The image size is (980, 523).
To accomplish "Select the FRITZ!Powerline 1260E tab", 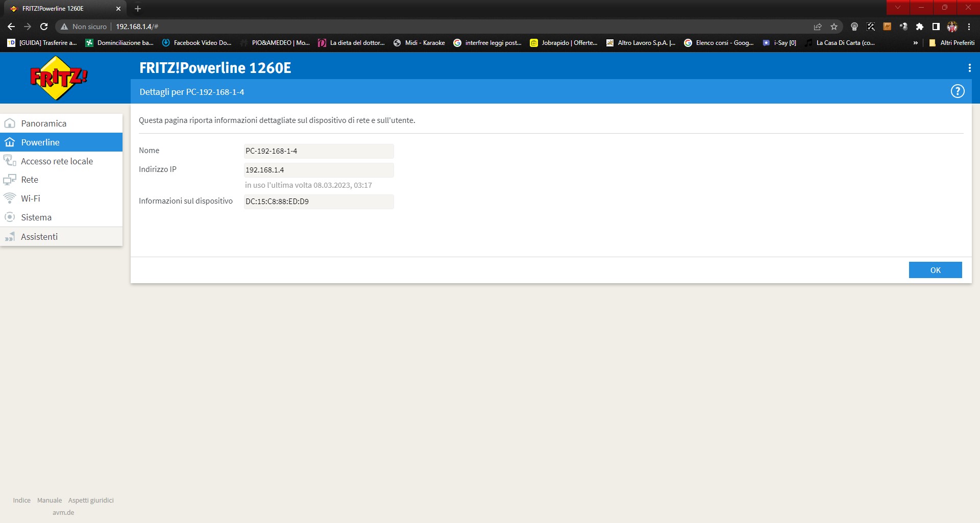I will pos(65,9).
